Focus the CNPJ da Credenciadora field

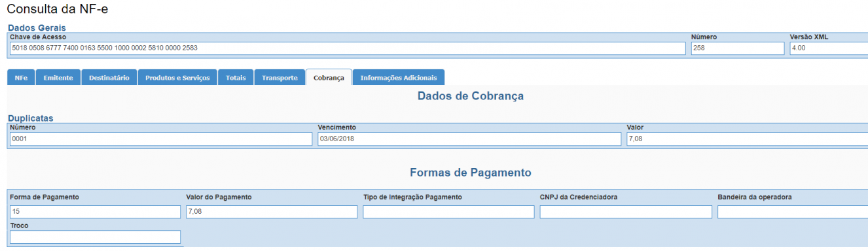(626, 212)
